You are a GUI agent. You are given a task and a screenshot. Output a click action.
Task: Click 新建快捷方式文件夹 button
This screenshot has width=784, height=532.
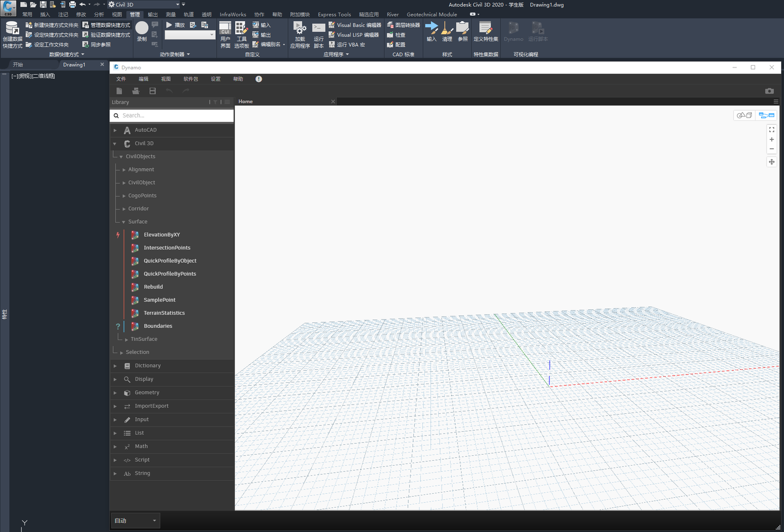[52, 25]
